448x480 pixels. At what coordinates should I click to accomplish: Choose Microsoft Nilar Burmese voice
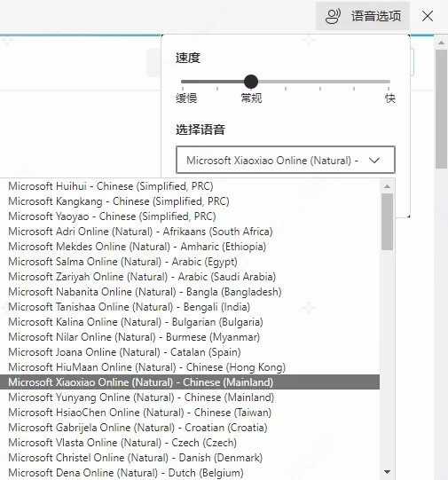190,337
